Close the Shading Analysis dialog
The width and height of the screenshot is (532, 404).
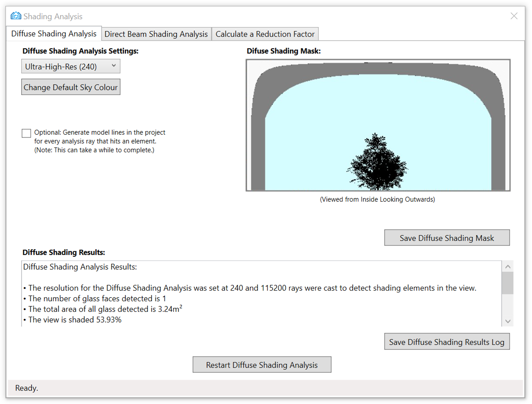[x=514, y=16]
